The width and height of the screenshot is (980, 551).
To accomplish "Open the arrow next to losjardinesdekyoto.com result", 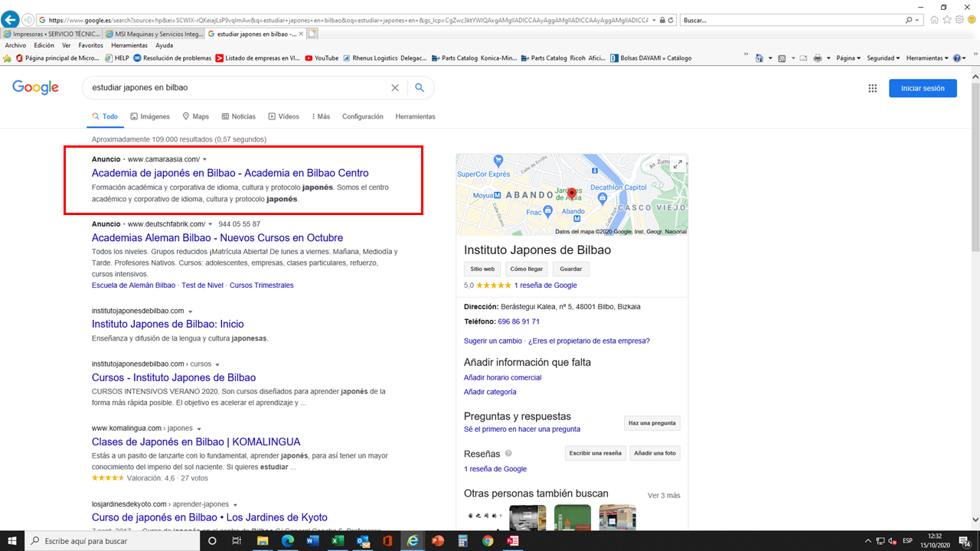I will [235, 505].
